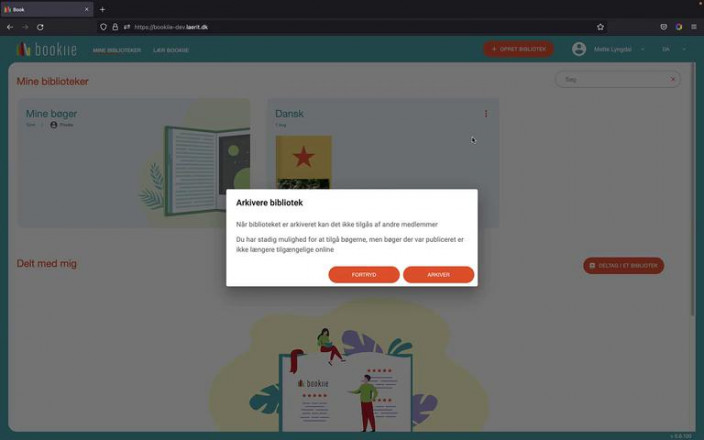Close the Book browser tab
Image resolution: width=704 pixels, height=440 pixels.
click(x=86, y=9)
